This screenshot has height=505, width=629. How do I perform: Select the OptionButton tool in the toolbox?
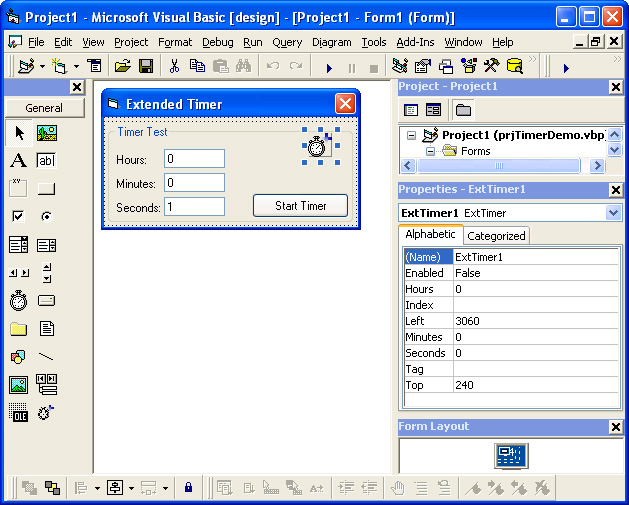tap(46, 216)
